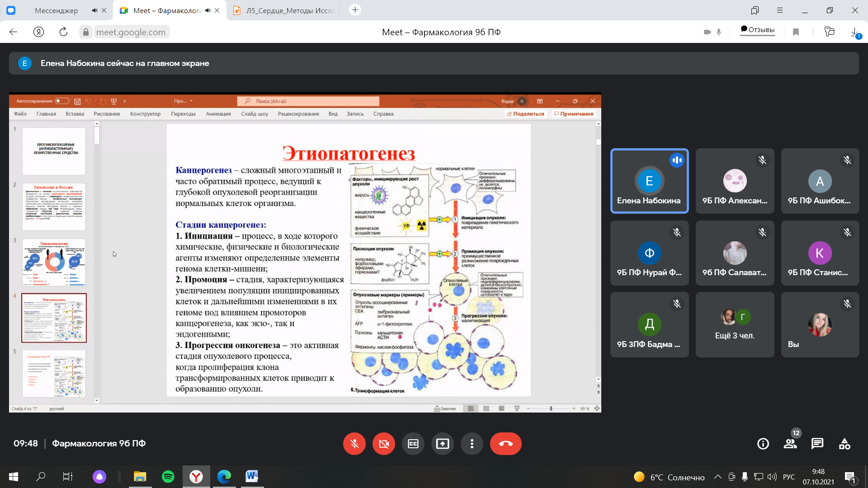
Task: Toggle closed captions button
Action: coord(413,444)
